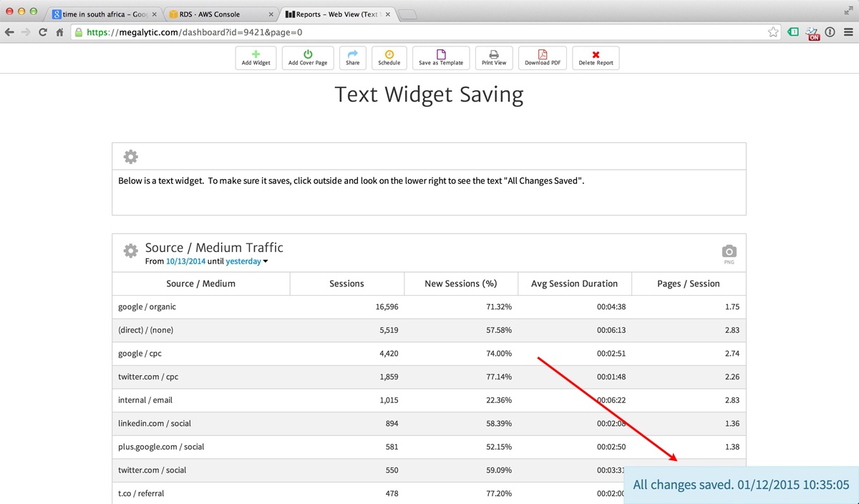Click the Pages / Session column header
This screenshot has height=504, width=859.
click(688, 283)
